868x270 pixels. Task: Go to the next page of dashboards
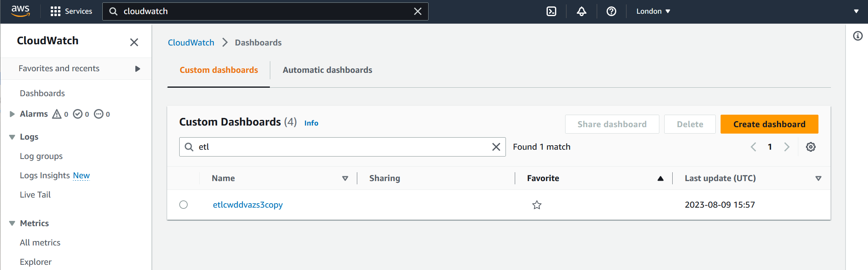(787, 147)
